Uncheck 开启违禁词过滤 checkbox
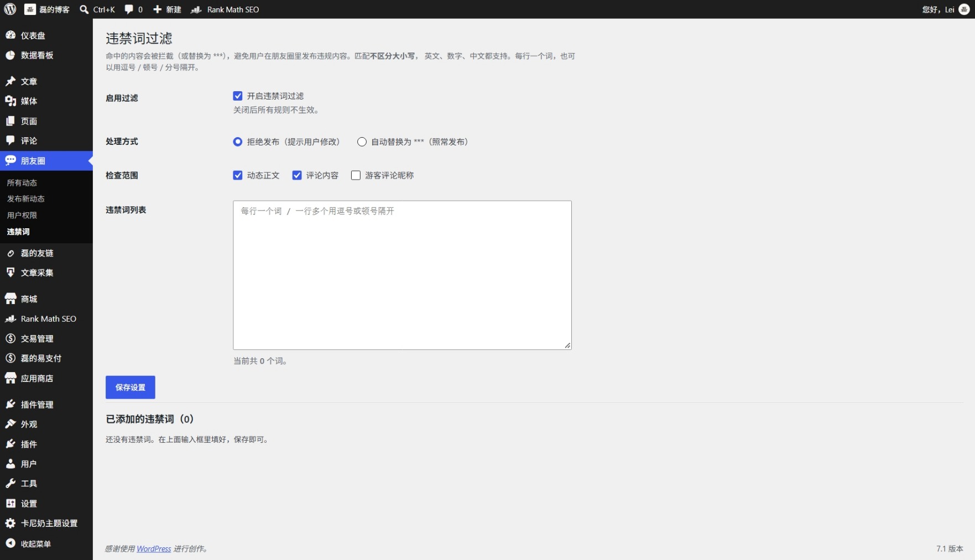This screenshot has width=975, height=560. point(238,96)
